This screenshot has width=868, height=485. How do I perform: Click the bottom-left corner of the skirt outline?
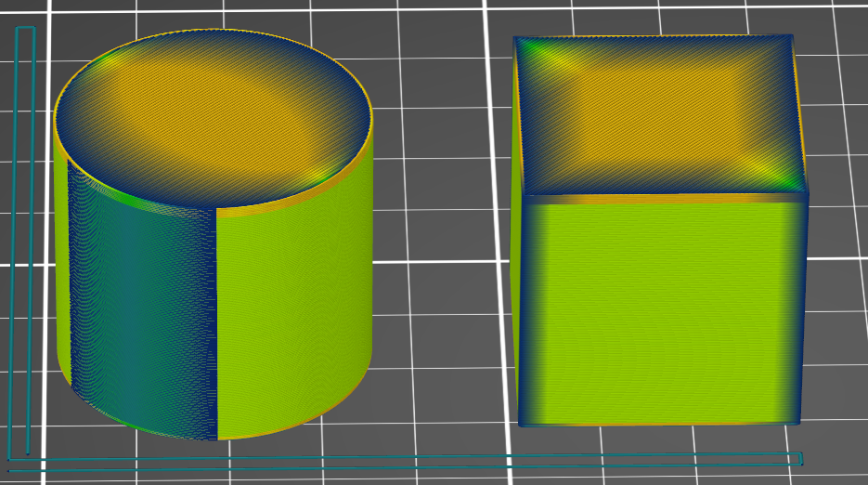pyautogui.click(x=11, y=458)
